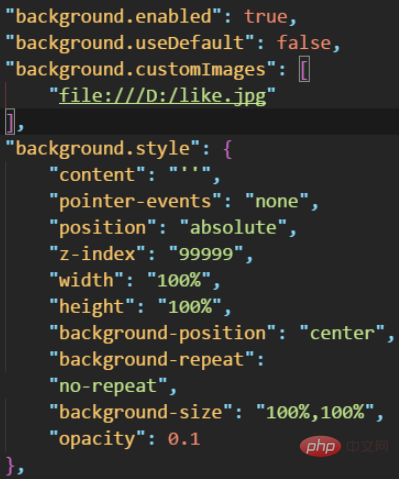399x479 pixels.
Task: Click the "opacity" key
Action: click(x=97, y=439)
